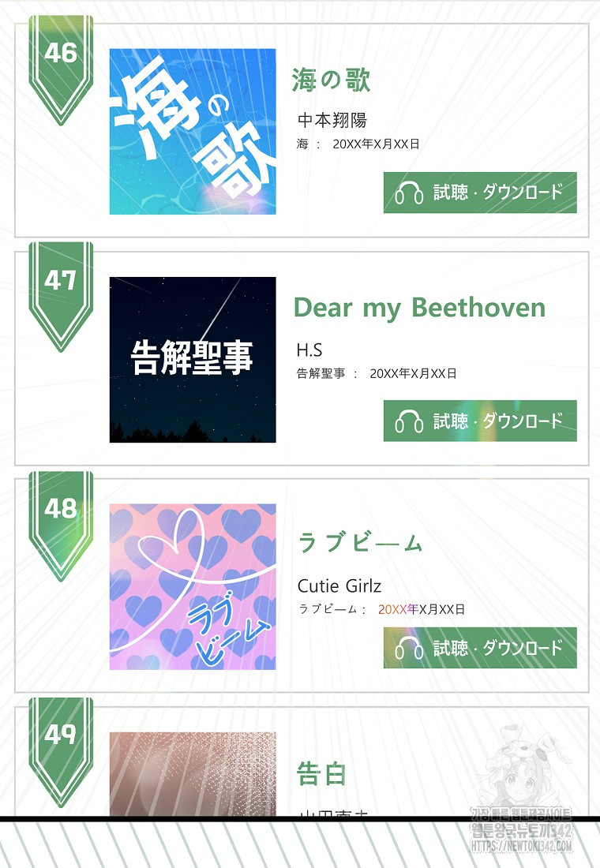Open the 告解聖事 starry night album cover
Viewport: 600px width, 868px height.
click(193, 359)
